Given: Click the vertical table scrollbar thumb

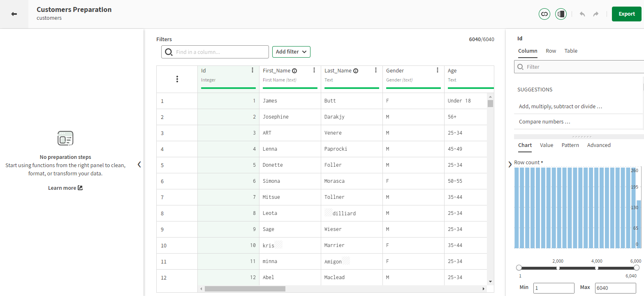Looking at the screenshot, I should 490,103.
